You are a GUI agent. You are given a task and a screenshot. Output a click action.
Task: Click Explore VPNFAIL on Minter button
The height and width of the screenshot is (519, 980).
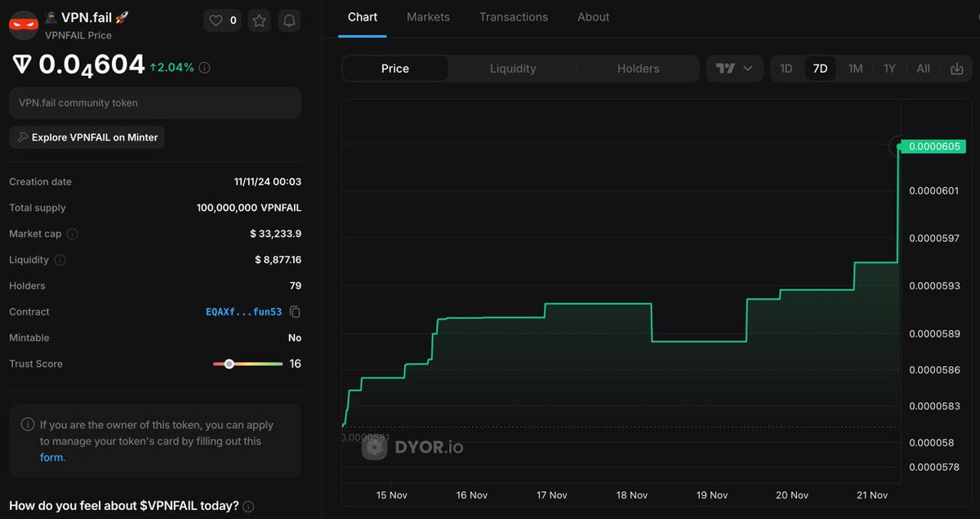[87, 137]
